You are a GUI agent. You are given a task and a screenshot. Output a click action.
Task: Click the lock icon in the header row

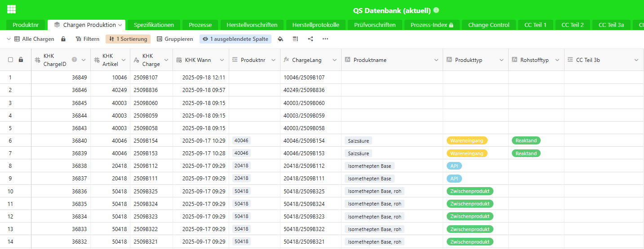(21, 60)
